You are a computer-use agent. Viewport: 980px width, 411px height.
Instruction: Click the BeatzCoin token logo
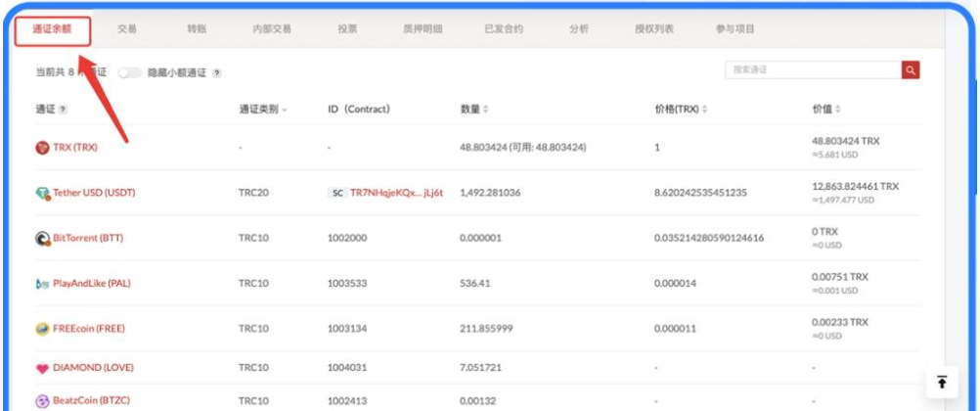[42, 401]
